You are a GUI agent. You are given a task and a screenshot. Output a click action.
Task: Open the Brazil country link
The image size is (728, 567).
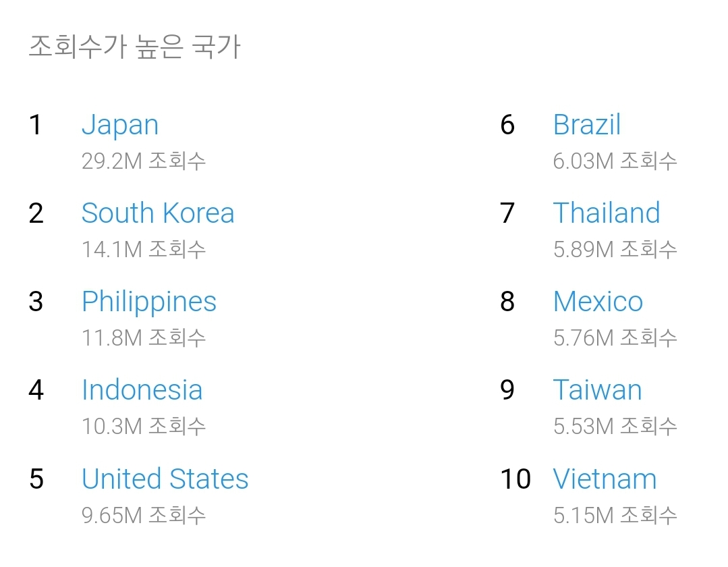586,125
